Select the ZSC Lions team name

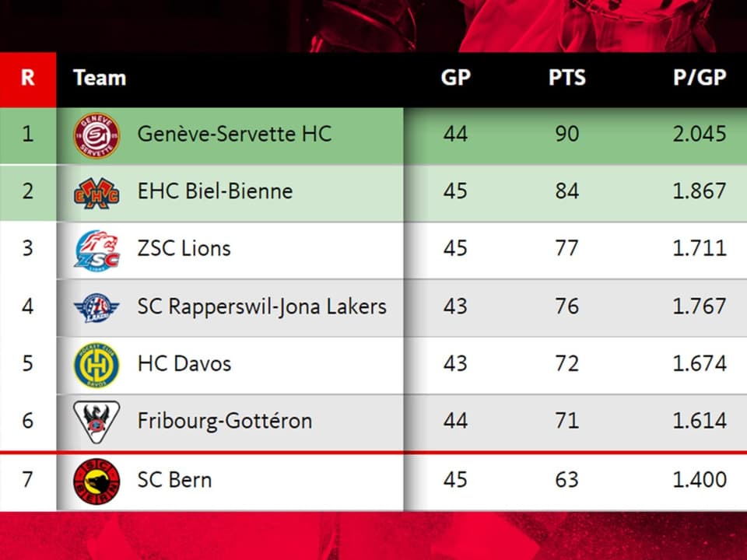point(184,249)
